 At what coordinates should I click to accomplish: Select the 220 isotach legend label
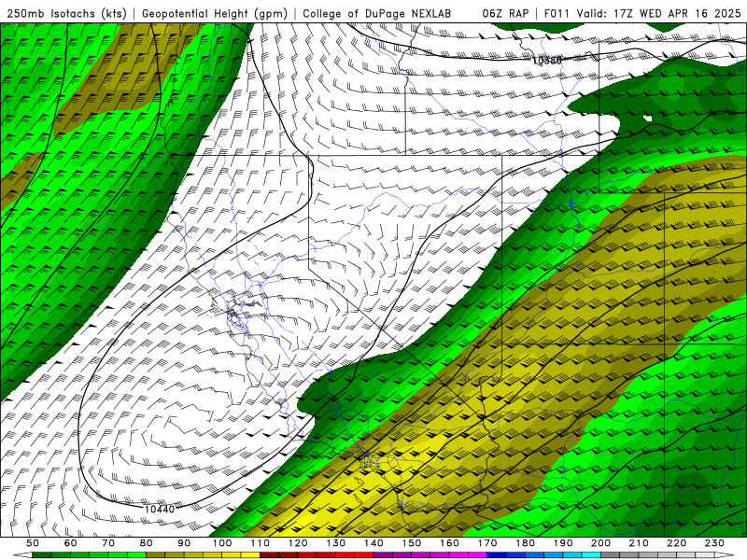click(x=676, y=543)
